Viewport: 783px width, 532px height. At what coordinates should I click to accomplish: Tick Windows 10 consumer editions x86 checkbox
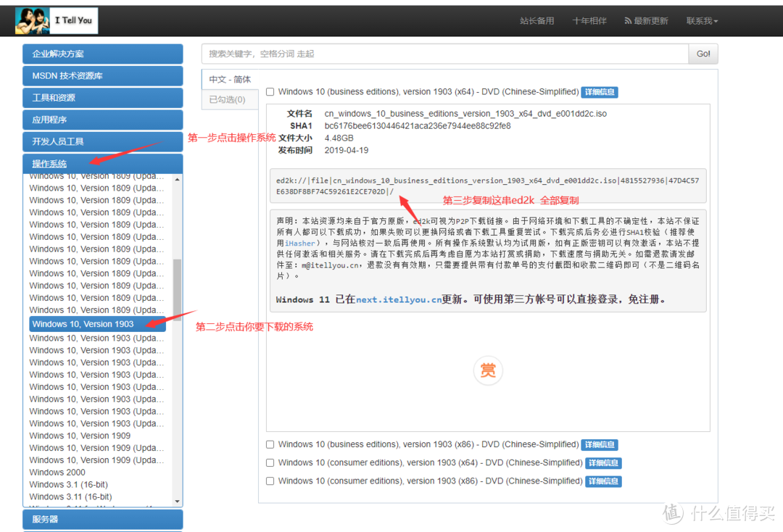pyautogui.click(x=270, y=481)
